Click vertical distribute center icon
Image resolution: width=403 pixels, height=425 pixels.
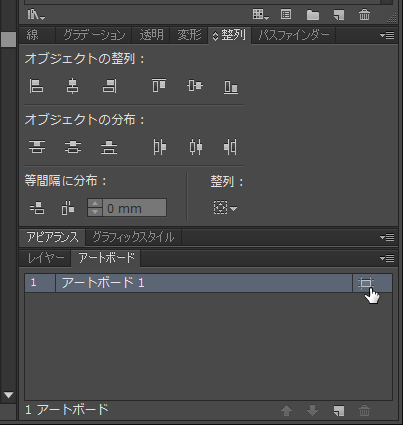coord(73,147)
